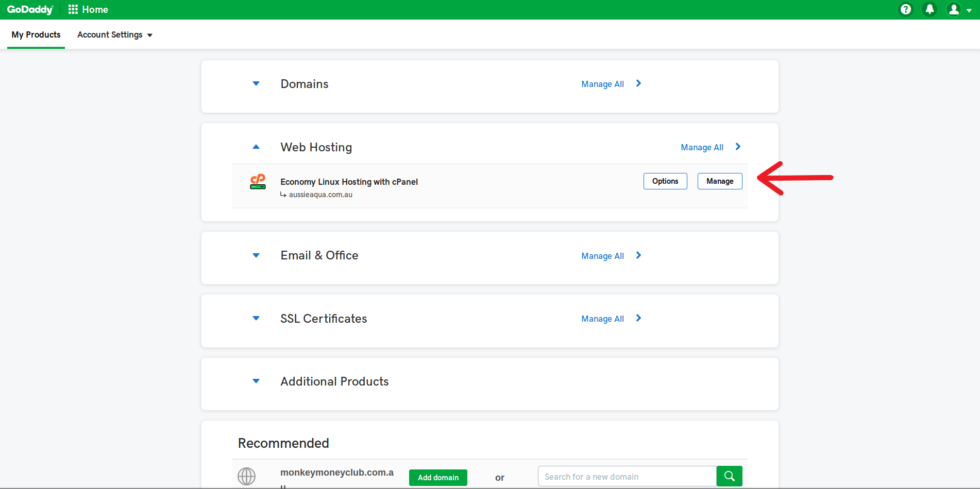The width and height of the screenshot is (980, 489).
Task: Click the green Add domain button
Action: 438,478
